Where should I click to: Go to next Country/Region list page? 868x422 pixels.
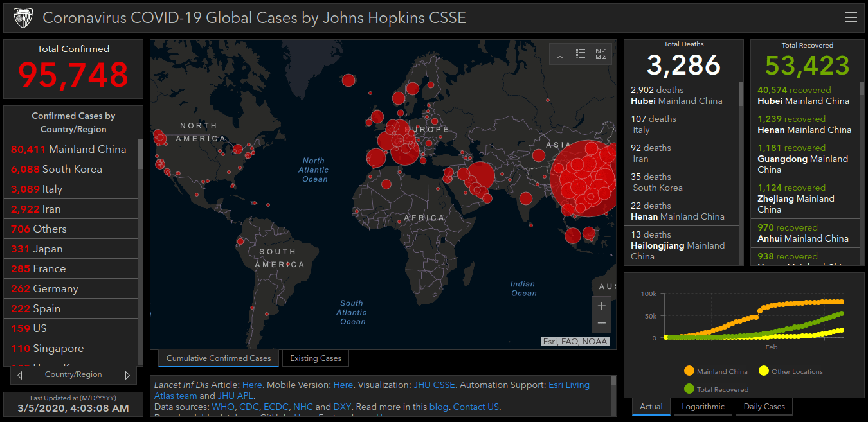(127, 375)
